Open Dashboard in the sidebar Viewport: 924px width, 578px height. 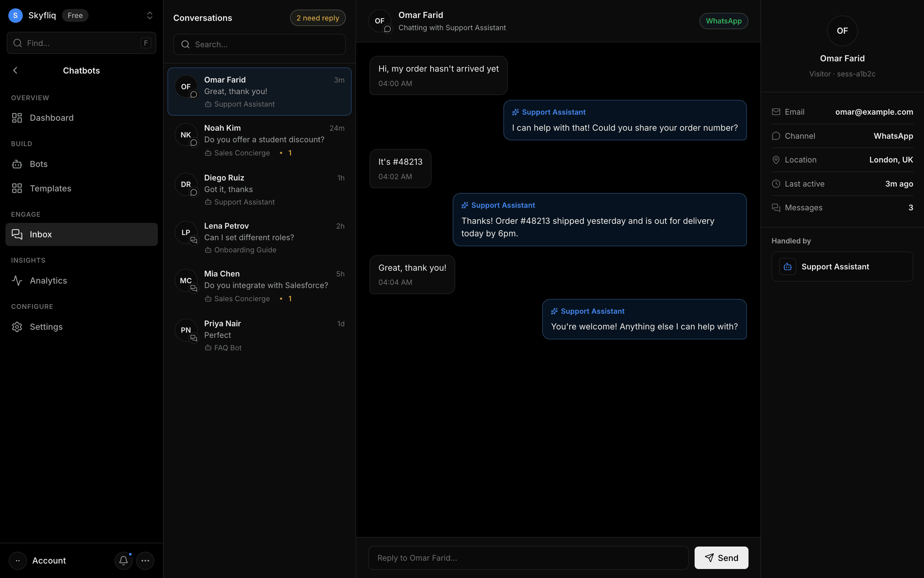pyautogui.click(x=81, y=118)
